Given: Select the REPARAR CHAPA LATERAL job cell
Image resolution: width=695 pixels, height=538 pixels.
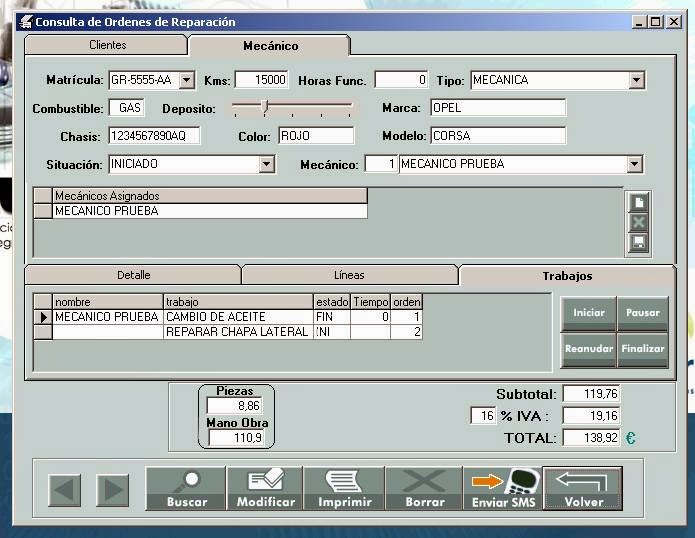Looking at the screenshot, I should click(238, 332).
